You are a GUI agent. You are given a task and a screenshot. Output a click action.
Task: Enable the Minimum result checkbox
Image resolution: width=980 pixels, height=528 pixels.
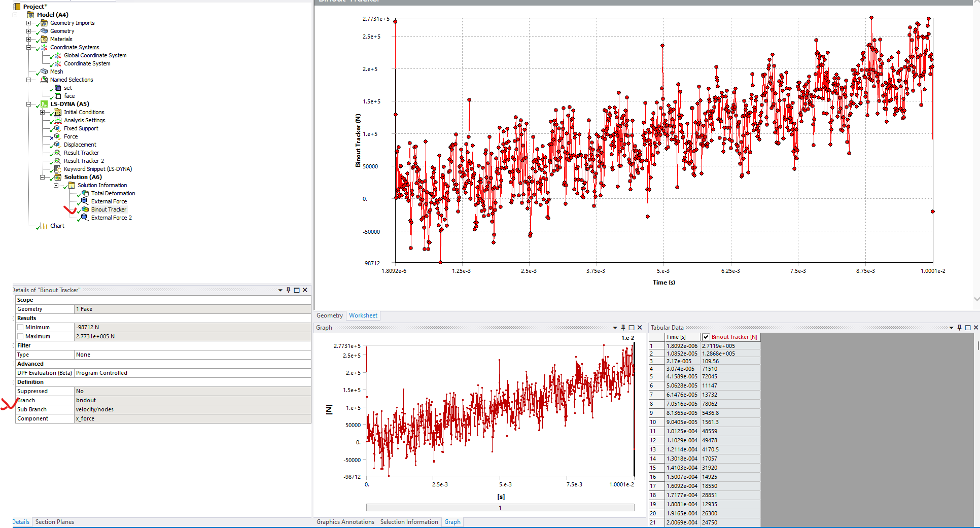(x=20, y=328)
